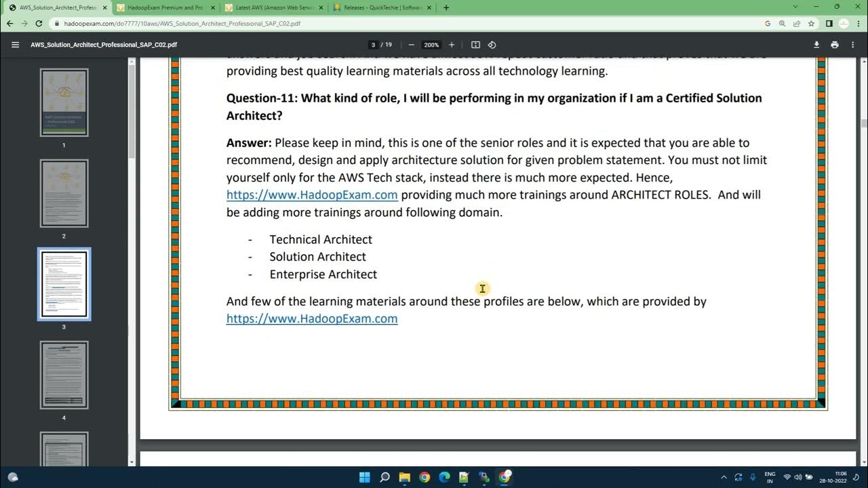Image resolution: width=868 pixels, height=488 pixels.
Task: Rotate the PDF counterclockwise
Action: (492, 45)
